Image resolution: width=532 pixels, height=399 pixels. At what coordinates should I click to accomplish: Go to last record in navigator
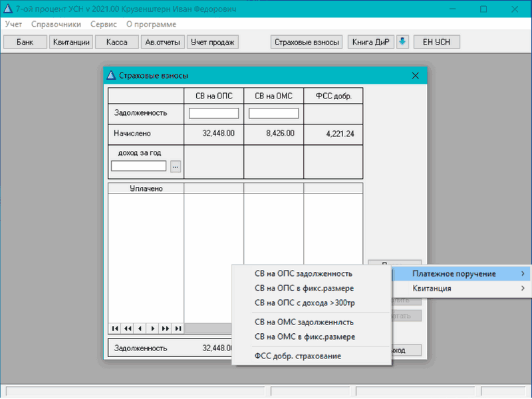coord(178,329)
